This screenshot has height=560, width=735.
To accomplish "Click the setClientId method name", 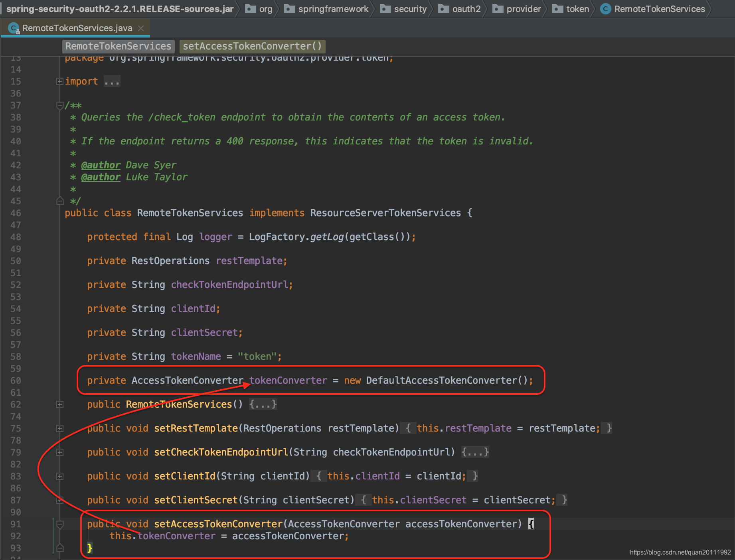I will pos(185,476).
